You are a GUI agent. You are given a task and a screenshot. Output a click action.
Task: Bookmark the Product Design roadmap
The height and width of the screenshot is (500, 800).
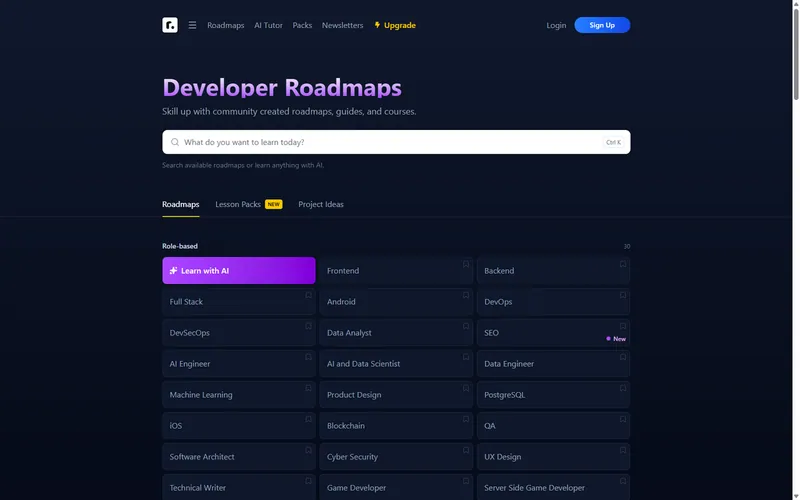pyautogui.click(x=466, y=388)
